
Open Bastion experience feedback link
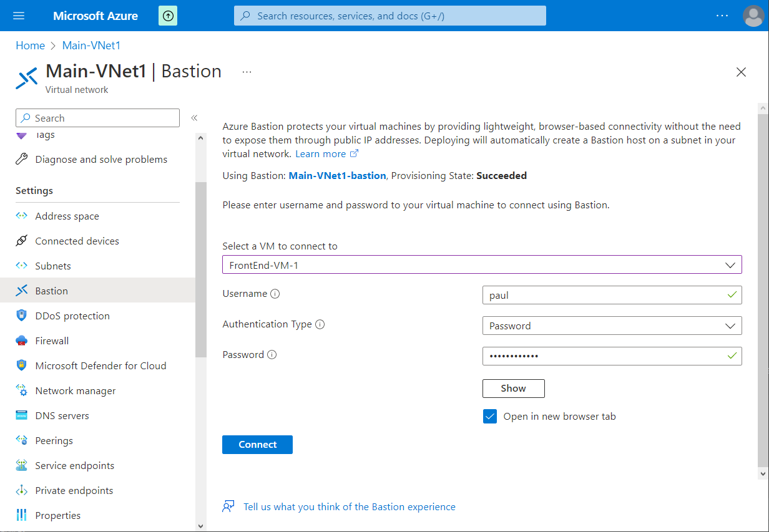(350, 507)
